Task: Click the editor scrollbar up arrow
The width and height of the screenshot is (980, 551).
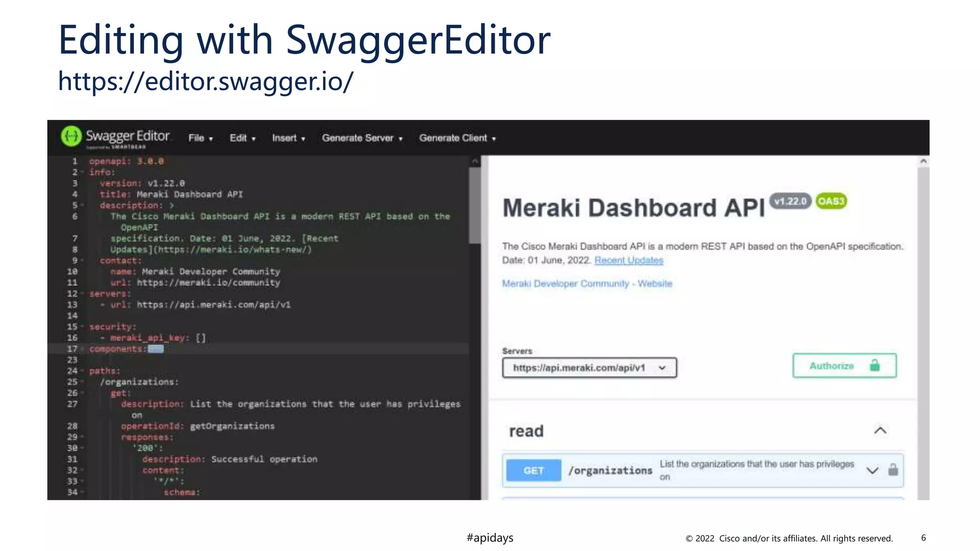Action: [x=475, y=162]
